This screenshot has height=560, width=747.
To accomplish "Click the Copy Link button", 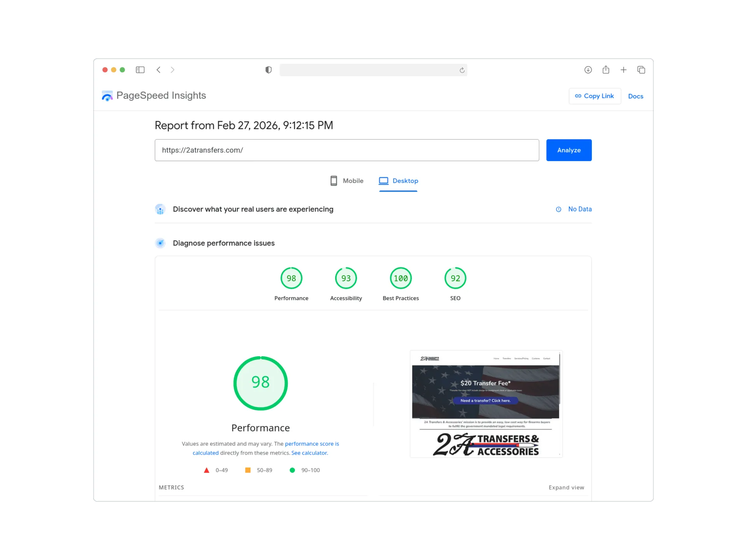I will 594,96.
